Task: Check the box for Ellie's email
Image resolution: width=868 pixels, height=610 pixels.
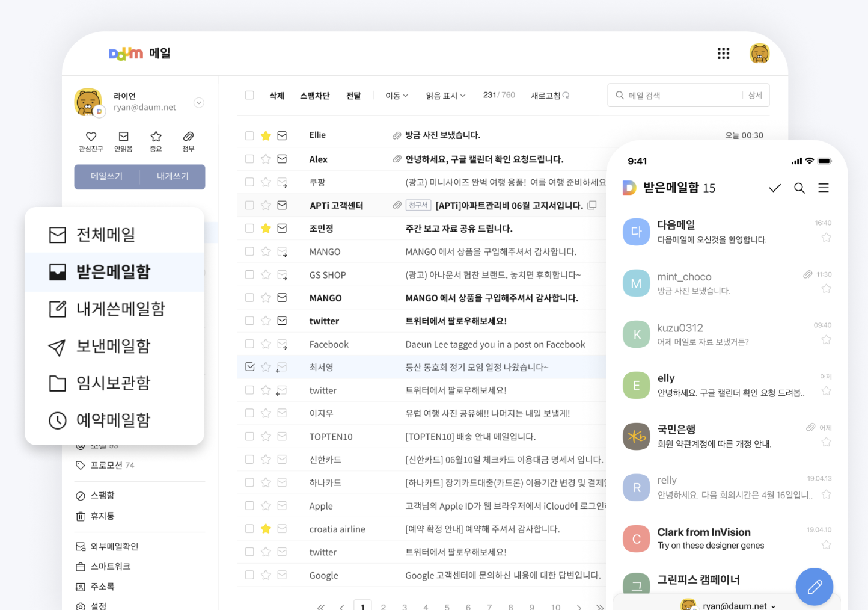Action: click(x=249, y=135)
